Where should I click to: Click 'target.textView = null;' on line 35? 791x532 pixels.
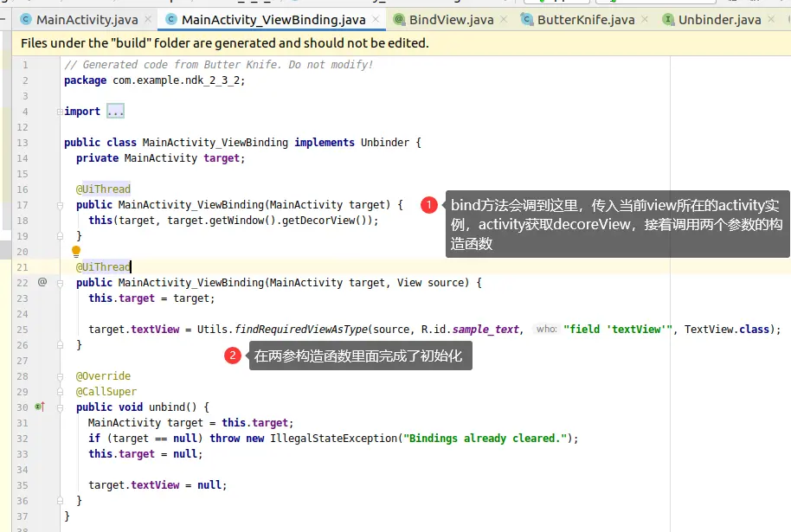click(158, 485)
